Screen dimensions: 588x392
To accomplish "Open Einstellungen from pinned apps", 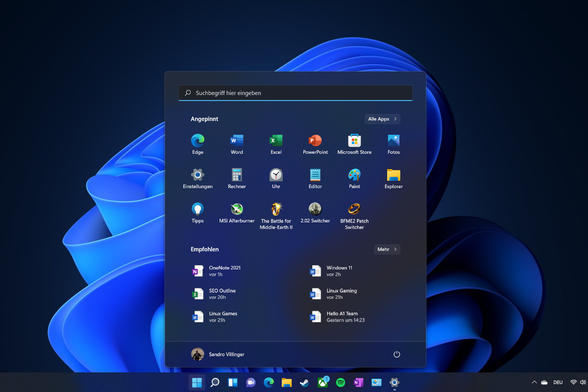I will pos(197,178).
